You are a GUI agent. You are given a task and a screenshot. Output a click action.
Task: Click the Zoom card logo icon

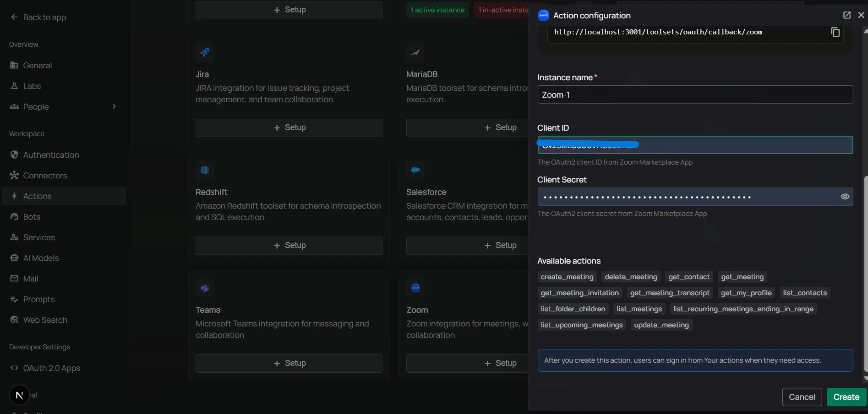coord(415,288)
